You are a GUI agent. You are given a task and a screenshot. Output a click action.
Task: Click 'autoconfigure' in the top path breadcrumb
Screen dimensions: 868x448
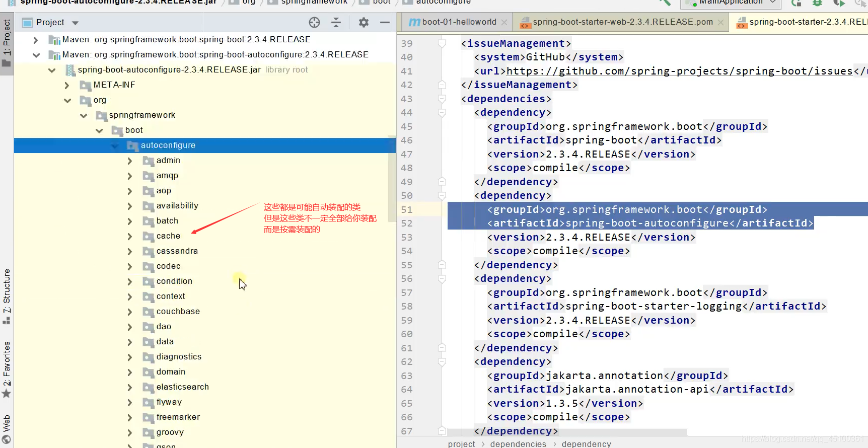click(x=443, y=2)
